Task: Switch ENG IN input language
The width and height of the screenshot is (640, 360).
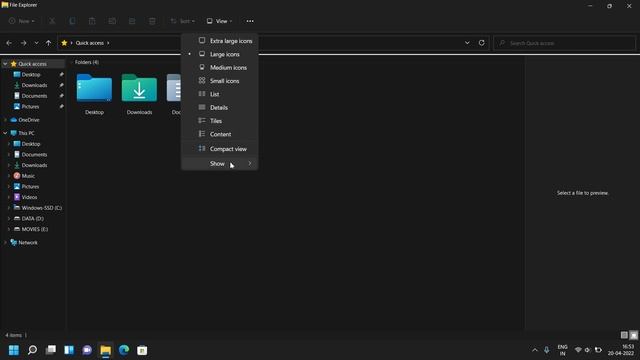Action: tap(562, 350)
